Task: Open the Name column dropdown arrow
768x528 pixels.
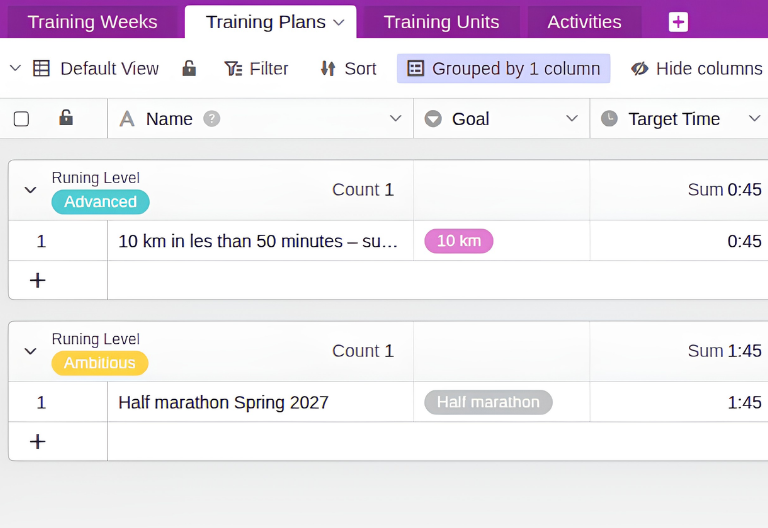Action: click(395, 119)
